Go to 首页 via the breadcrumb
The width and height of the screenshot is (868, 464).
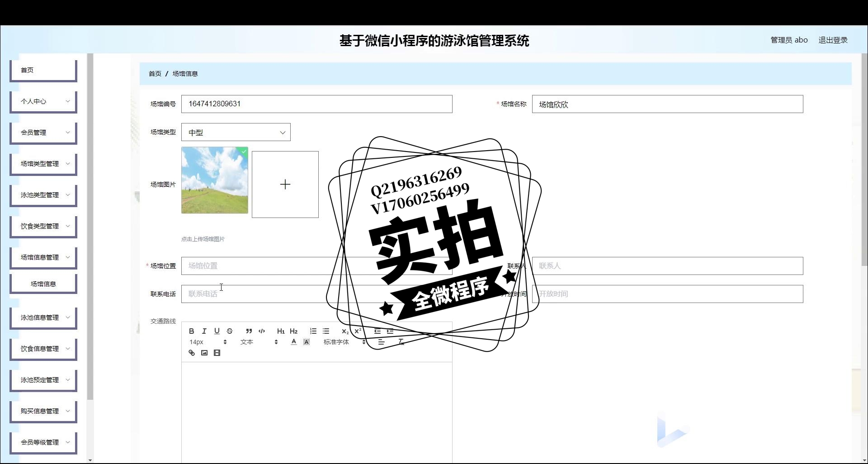pyautogui.click(x=155, y=74)
